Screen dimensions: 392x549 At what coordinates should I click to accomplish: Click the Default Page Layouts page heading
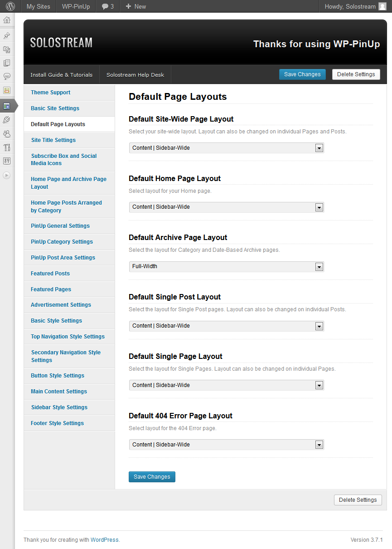[x=178, y=97]
